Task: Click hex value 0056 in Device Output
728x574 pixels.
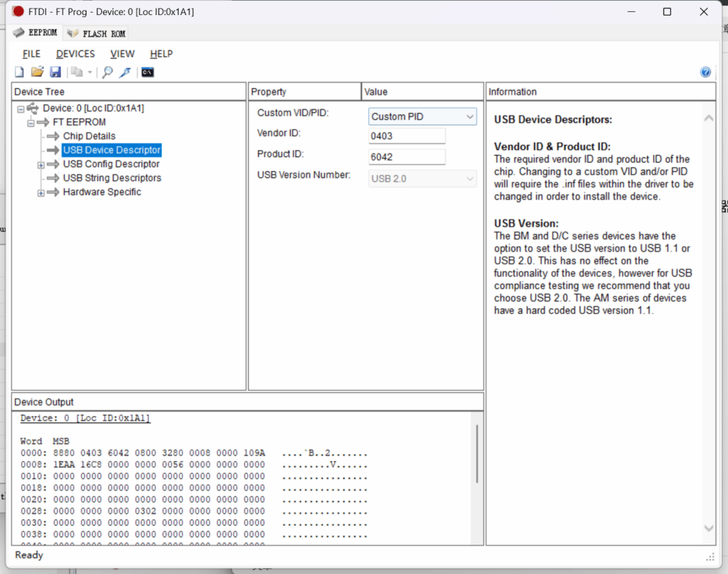Action: tap(173, 465)
